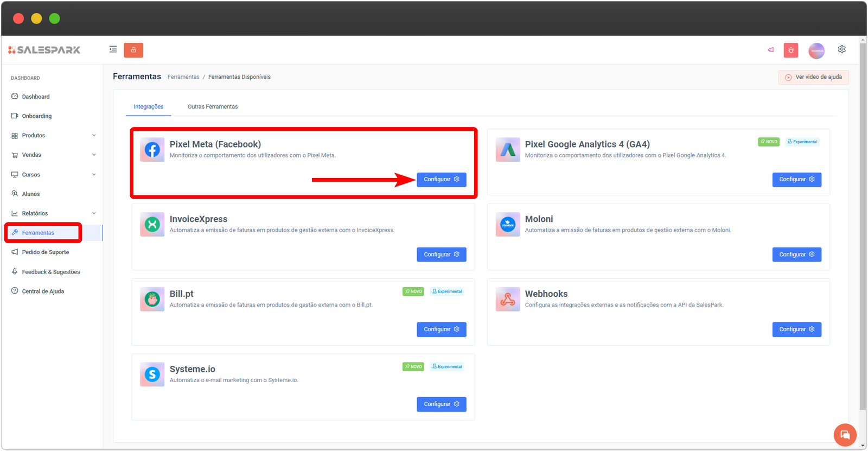The height and width of the screenshot is (451, 868).
Task: Open Ver vídeo de ajuda
Action: [x=813, y=77]
